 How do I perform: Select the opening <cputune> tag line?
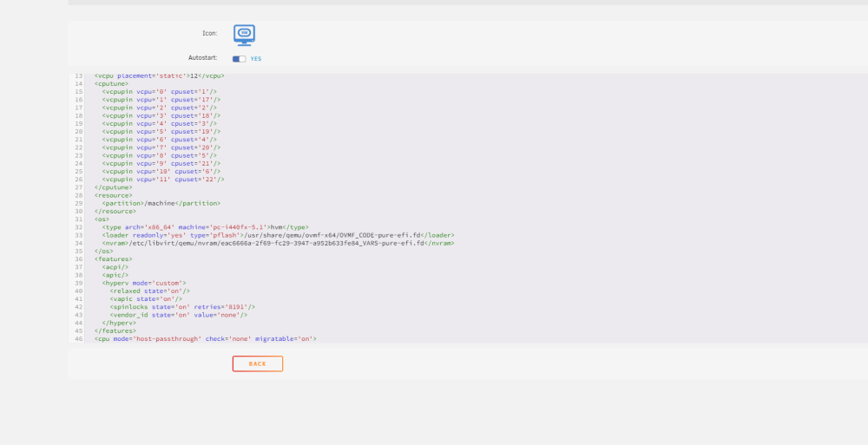111,83
